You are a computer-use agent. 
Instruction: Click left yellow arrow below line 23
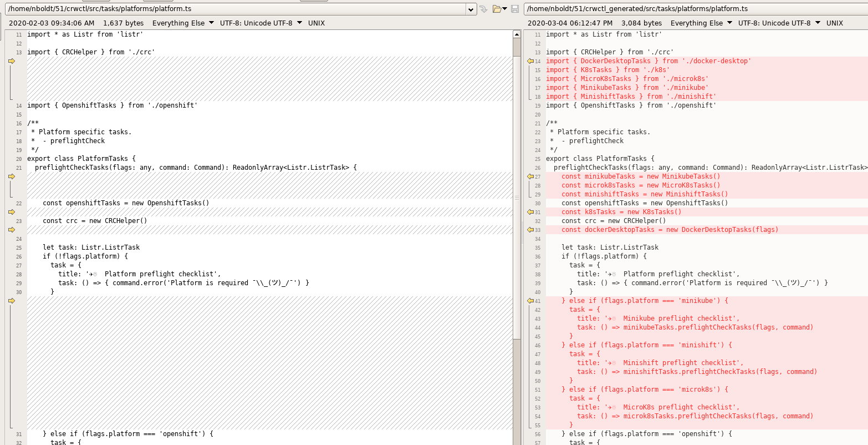[12, 230]
